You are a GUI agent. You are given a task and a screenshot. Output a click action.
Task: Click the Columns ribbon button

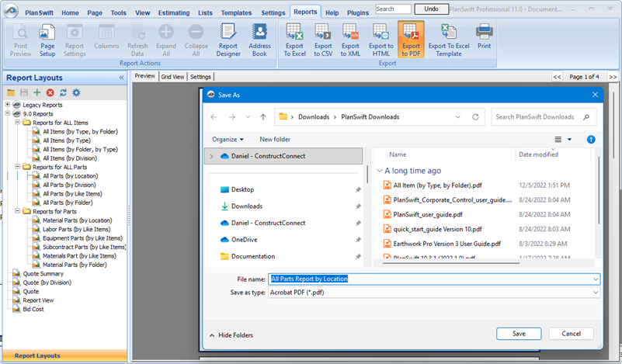(106, 36)
